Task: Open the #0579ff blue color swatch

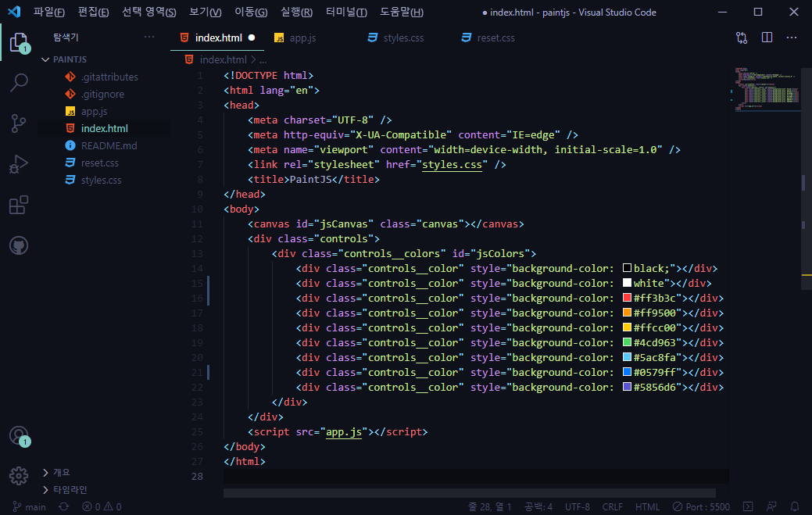Action: (x=627, y=372)
